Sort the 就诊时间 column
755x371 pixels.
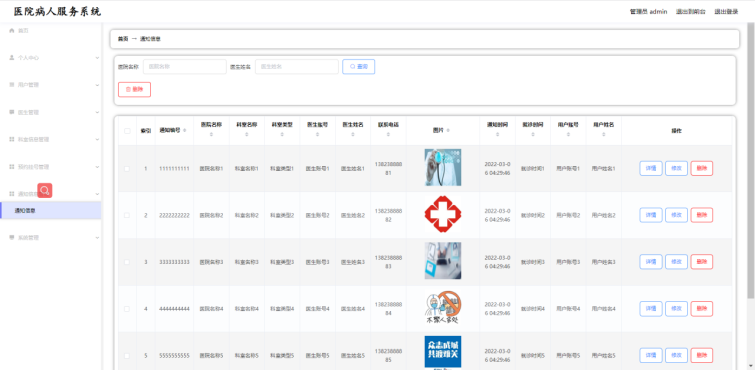533,135
